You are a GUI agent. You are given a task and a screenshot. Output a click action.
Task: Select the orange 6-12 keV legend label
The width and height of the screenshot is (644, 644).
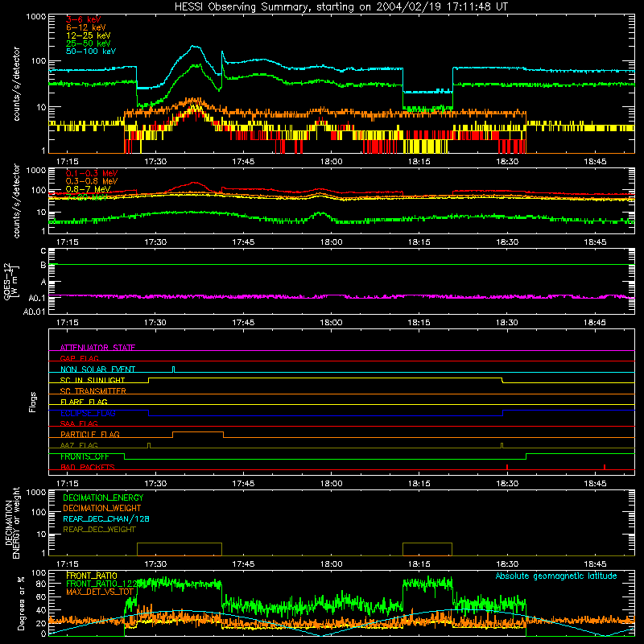tap(86, 27)
